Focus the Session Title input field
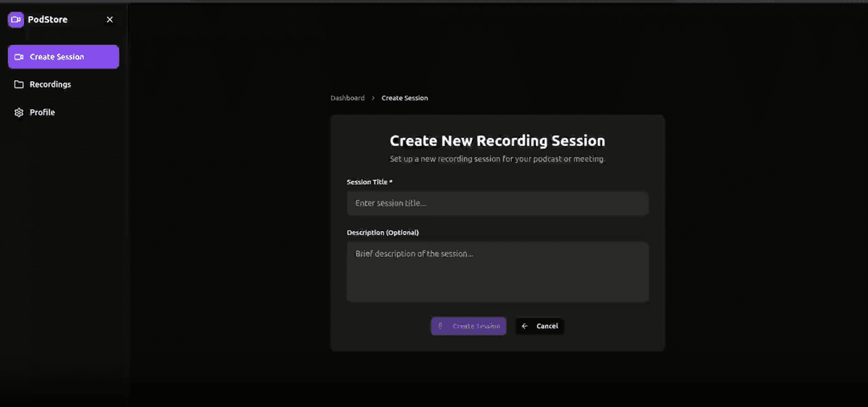Image resolution: width=868 pixels, height=407 pixels. [497, 203]
